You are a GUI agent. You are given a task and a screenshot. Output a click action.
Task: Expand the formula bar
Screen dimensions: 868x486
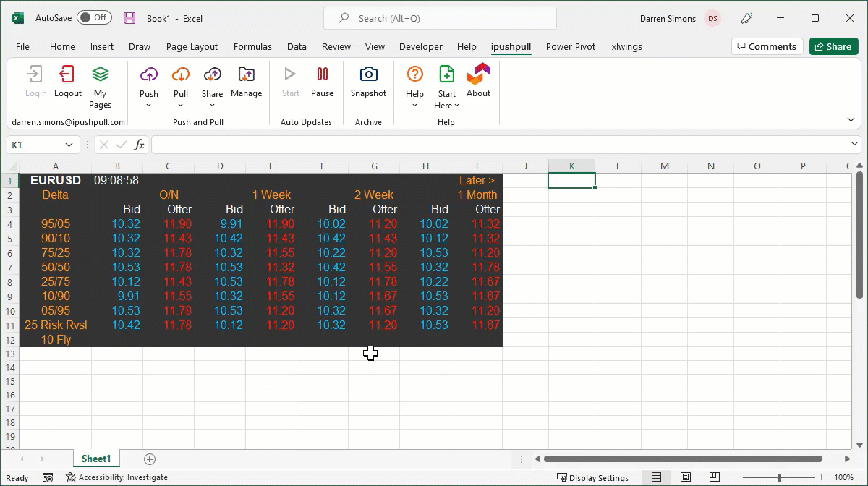[x=854, y=145]
